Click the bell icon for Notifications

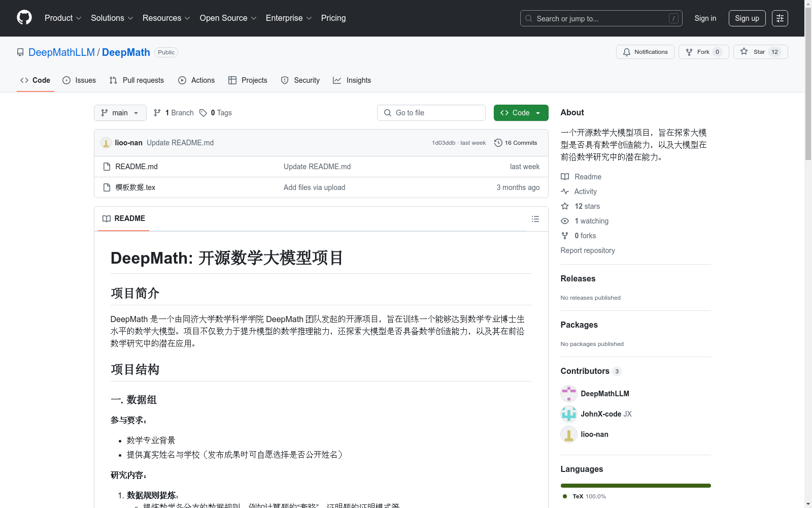[x=627, y=52]
